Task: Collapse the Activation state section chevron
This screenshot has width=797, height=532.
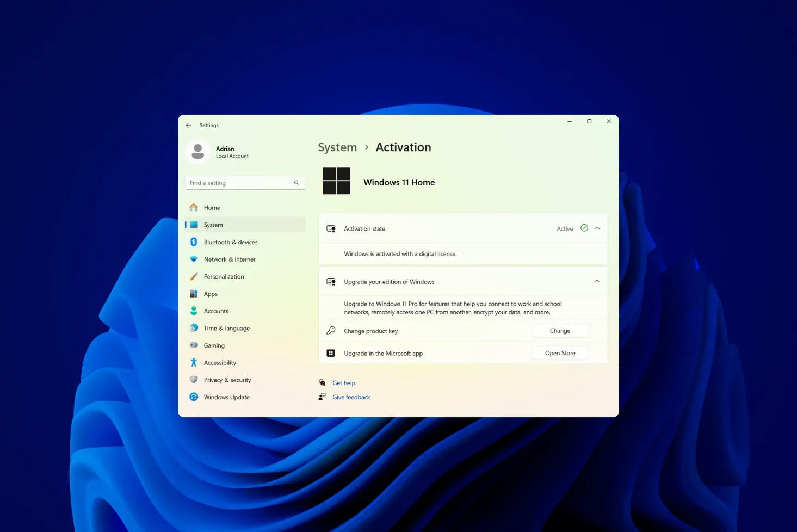Action: [x=597, y=228]
